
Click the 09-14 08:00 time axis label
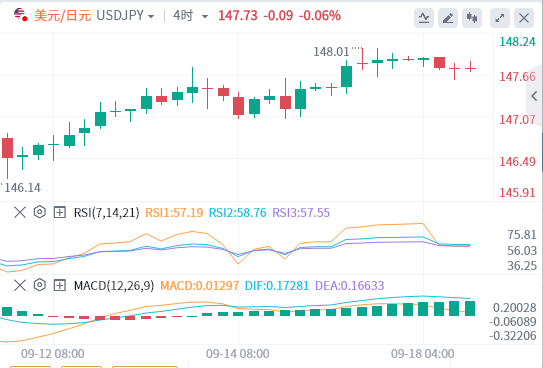238,354
